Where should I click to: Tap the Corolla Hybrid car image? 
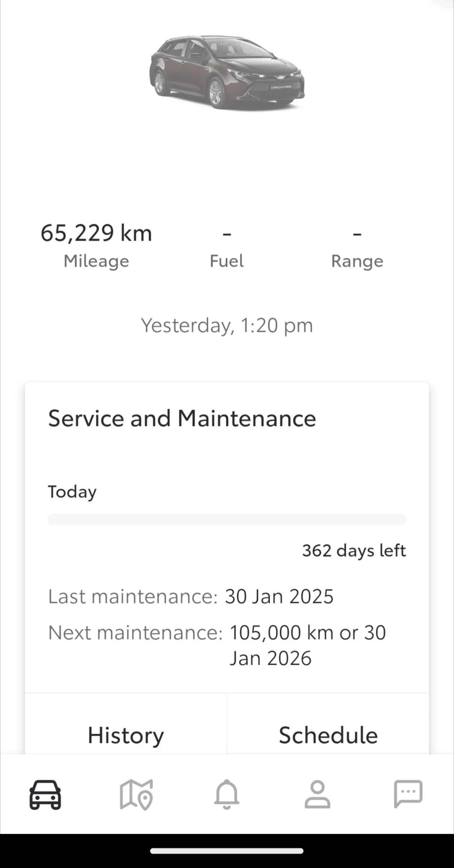(227, 72)
